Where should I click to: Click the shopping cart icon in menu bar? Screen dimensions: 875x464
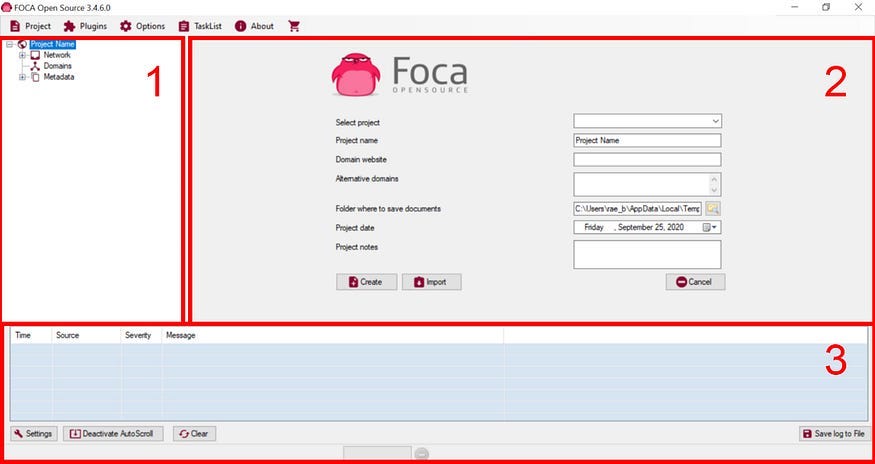(x=294, y=26)
